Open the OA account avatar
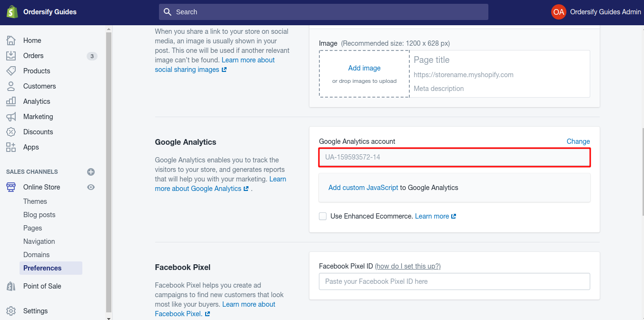Screen dimensions: 644x320 [x=559, y=12]
